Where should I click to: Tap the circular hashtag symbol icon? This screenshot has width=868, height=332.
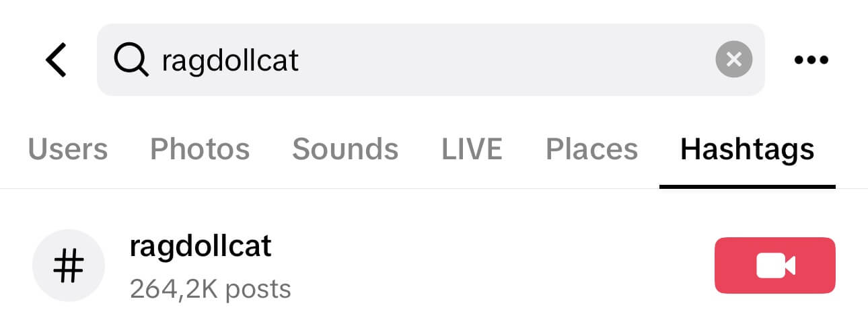[x=69, y=265]
